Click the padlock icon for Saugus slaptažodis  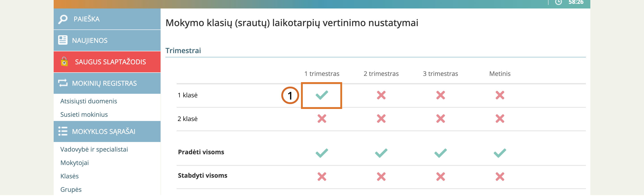pyautogui.click(x=64, y=61)
